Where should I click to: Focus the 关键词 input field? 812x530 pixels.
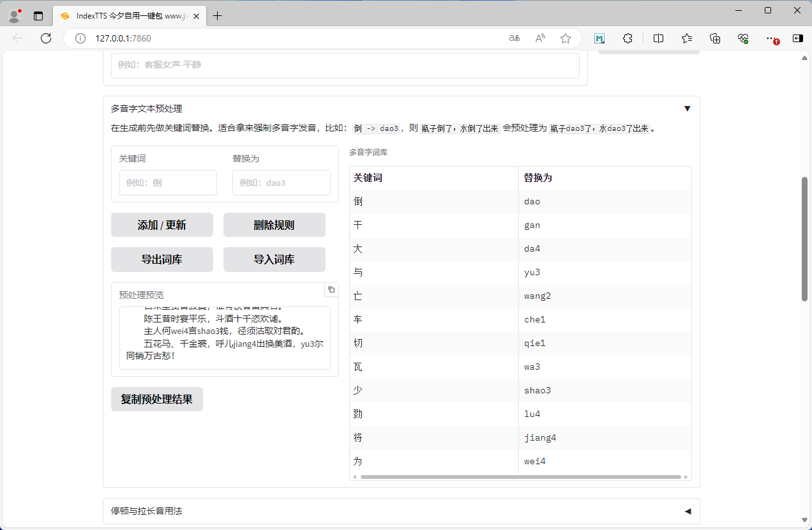click(x=168, y=183)
